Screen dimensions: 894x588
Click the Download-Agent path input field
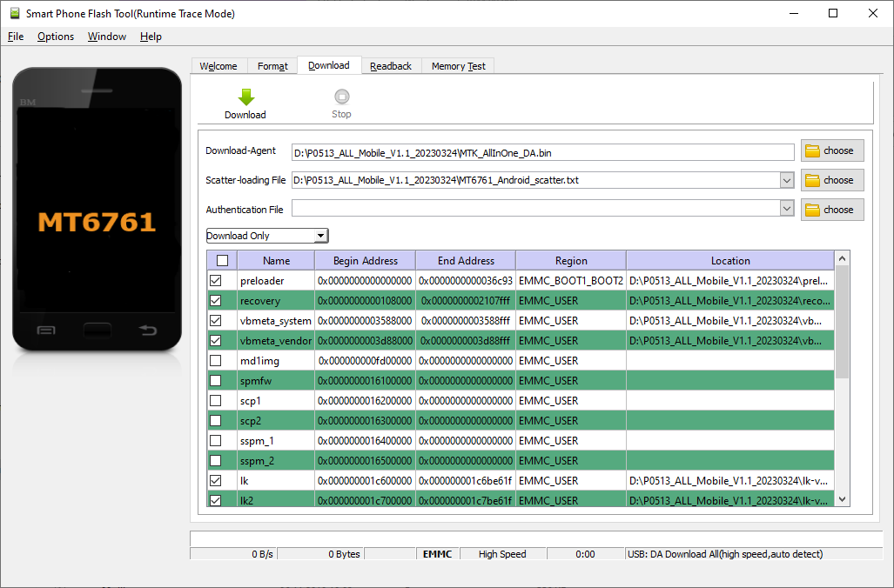coord(543,152)
